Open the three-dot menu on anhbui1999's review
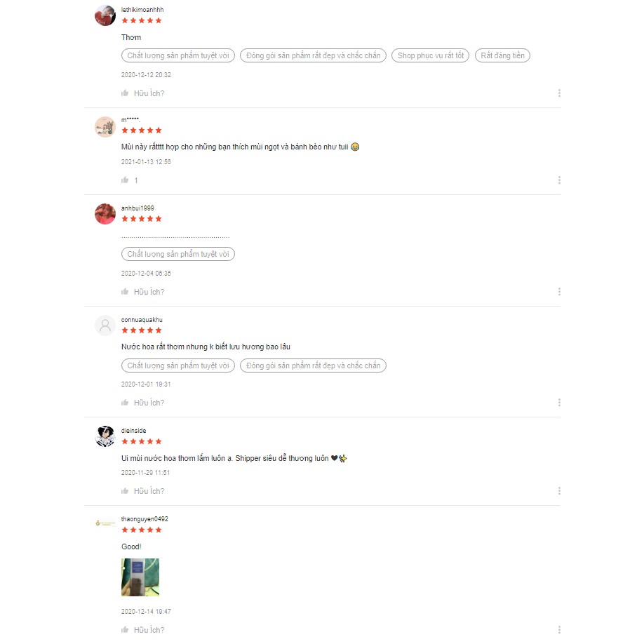The image size is (644, 644). click(559, 292)
